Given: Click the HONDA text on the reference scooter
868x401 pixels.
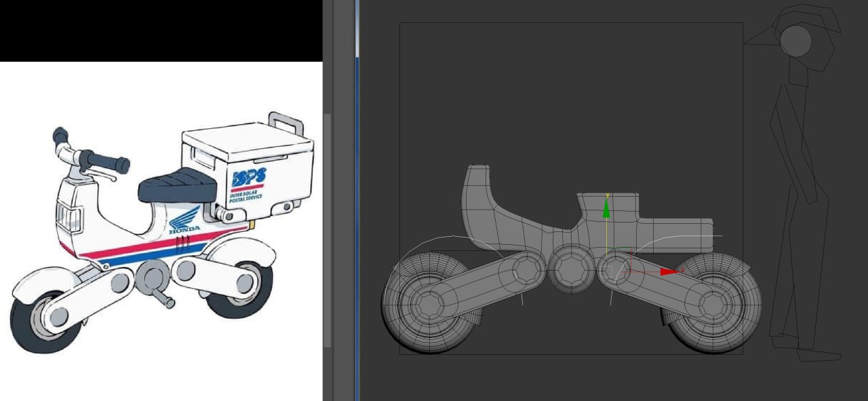Looking at the screenshot, I should coord(184,230).
